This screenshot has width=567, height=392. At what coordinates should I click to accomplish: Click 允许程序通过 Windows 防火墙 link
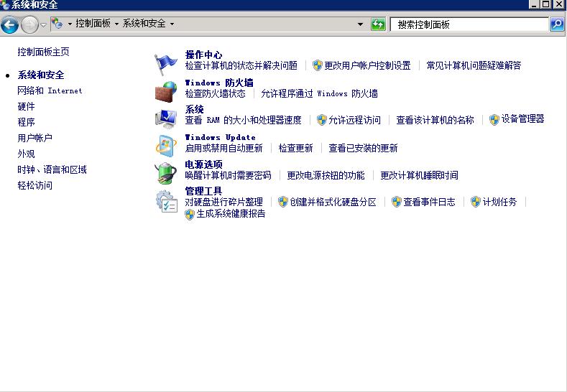click(x=319, y=94)
